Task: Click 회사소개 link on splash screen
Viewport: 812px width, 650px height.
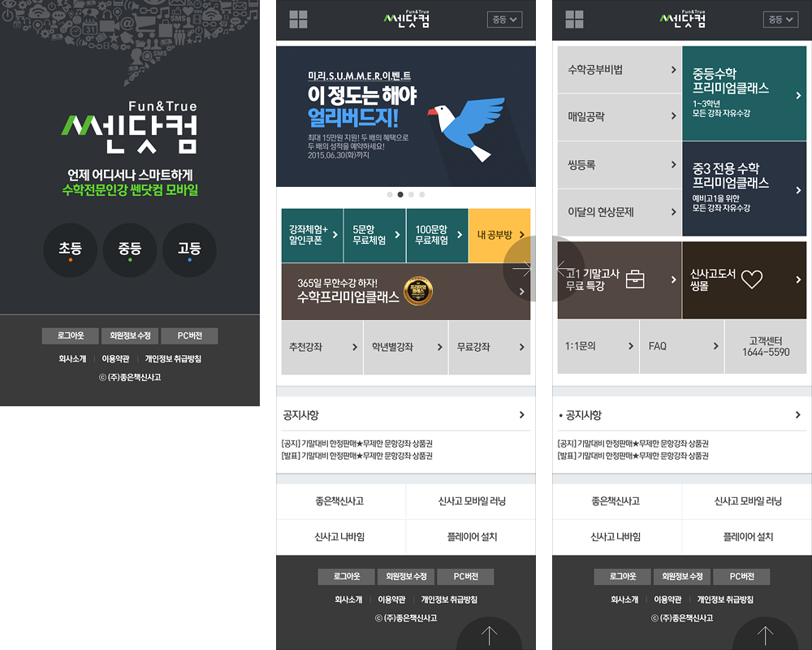Action: coord(72,358)
